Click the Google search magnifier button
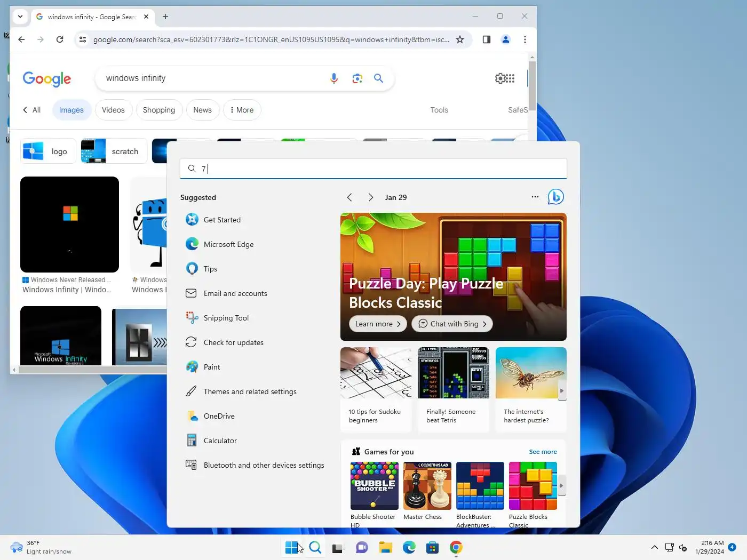This screenshot has width=747, height=560. [x=379, y=78]
